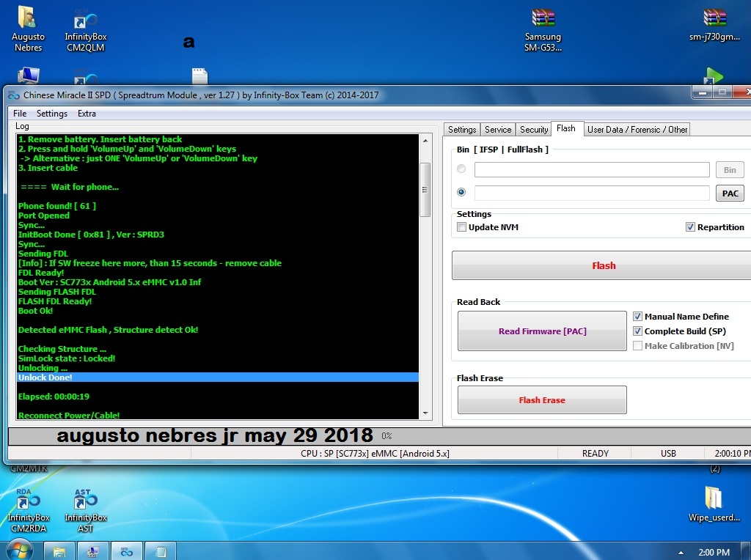Click the PAC file path field
This screenshot has height=560, width=751.
click(592, 193)
